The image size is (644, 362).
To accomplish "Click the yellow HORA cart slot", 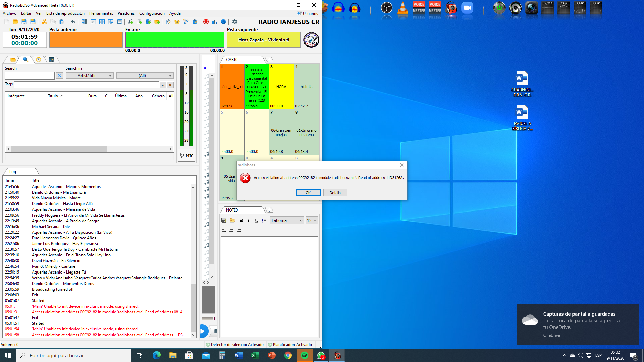I will pyautogui.click(x=281, y=87).
